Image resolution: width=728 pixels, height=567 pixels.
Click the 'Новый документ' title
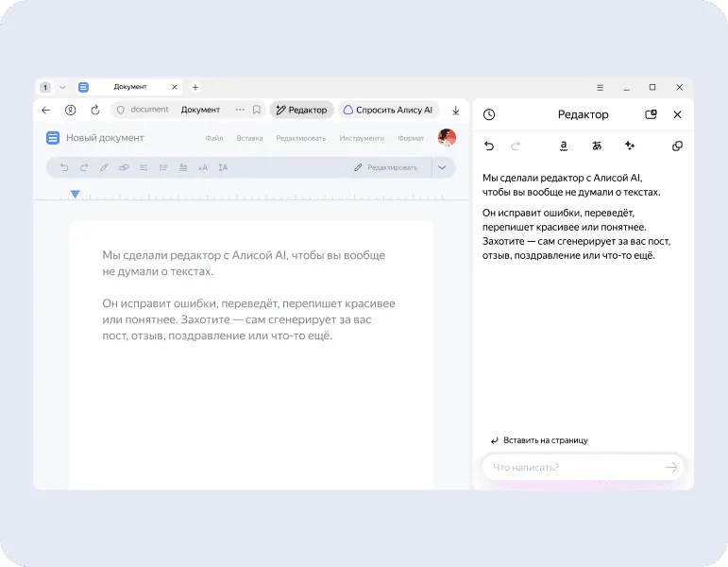coord(105,138)
